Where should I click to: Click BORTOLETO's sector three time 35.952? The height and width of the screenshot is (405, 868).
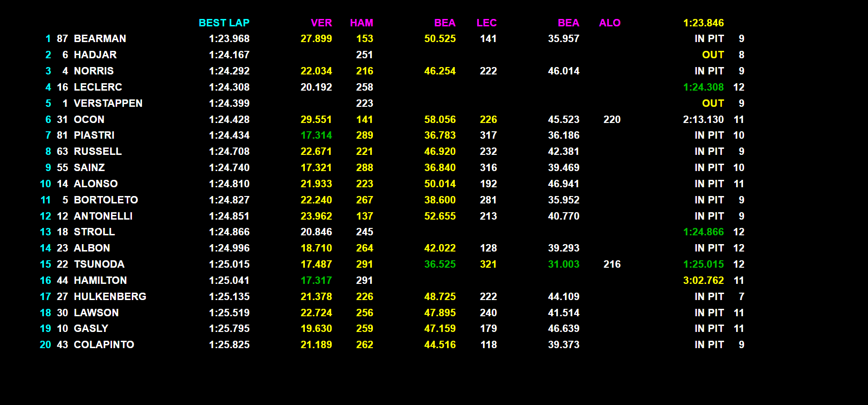564,200
